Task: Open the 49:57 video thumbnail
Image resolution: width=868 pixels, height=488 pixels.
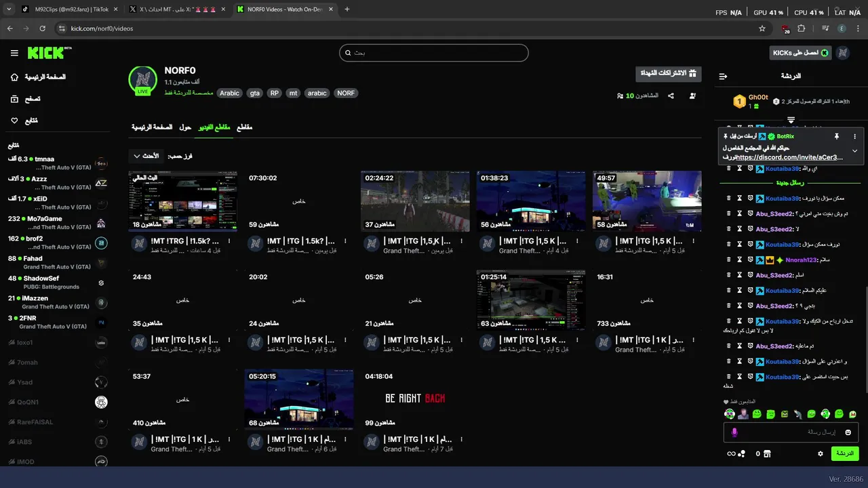Action: pos(647,201)
